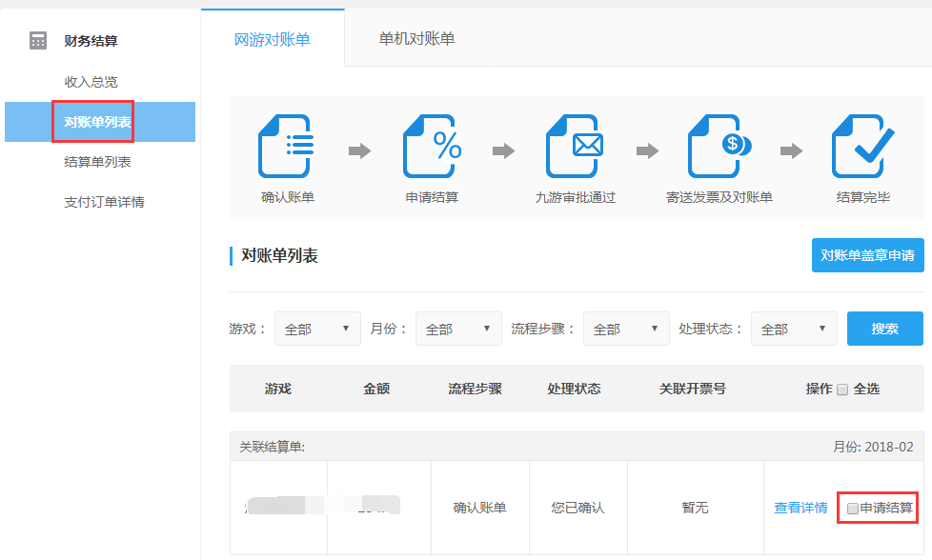Click the 九游审批通过 envelope icon
Viewport: 932px width, 560px height.
pos(575,147)
